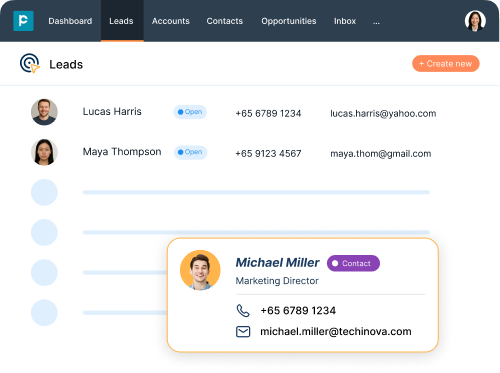The width and height of the screenshot is (500, 373).
Task: Open the Michael Miller name on card
Action: [277, 263]
